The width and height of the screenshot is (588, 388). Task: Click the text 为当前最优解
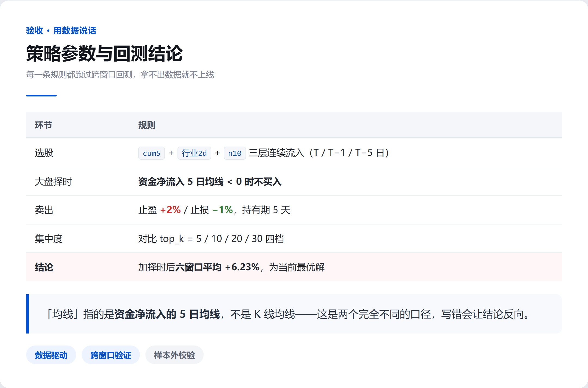point(297,267)
